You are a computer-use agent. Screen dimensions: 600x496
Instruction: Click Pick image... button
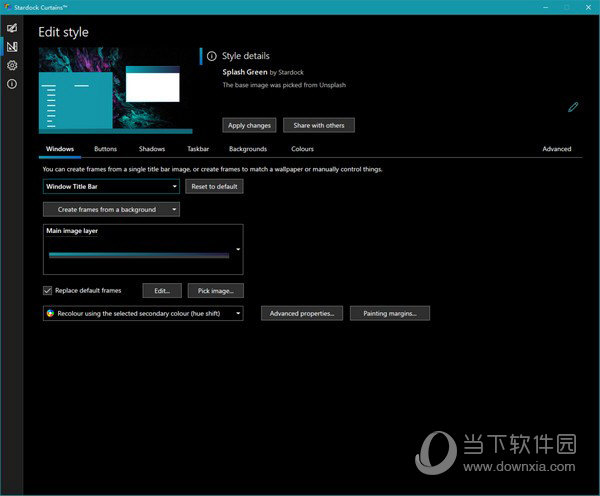tap(215, 291)
